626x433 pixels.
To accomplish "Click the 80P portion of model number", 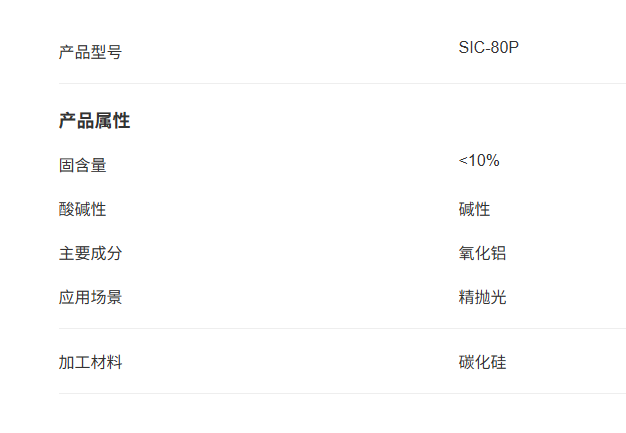I will (x=505, y=47).
